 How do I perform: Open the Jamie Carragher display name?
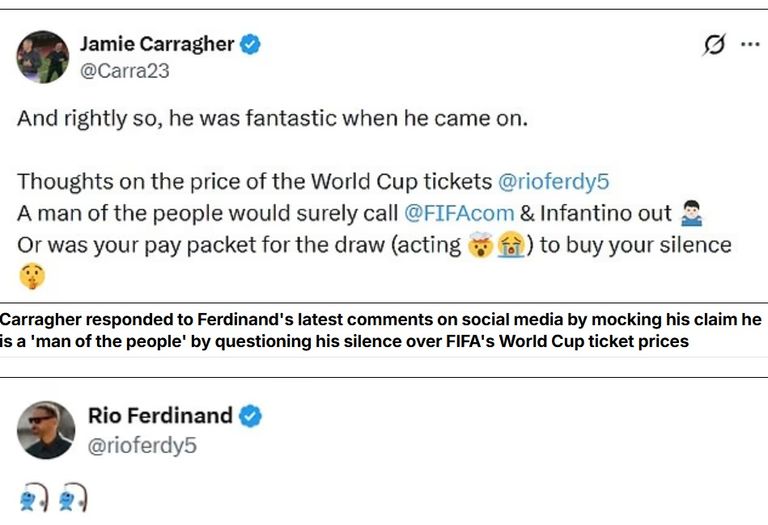[x=156, y=44]
